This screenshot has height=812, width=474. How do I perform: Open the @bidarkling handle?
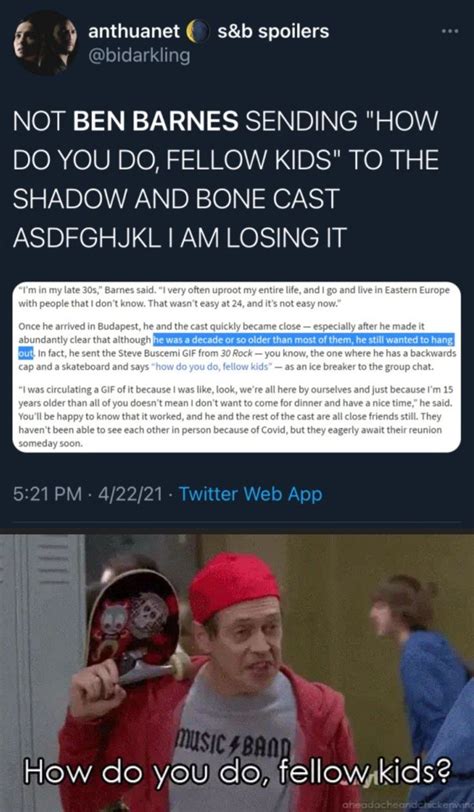139,55
